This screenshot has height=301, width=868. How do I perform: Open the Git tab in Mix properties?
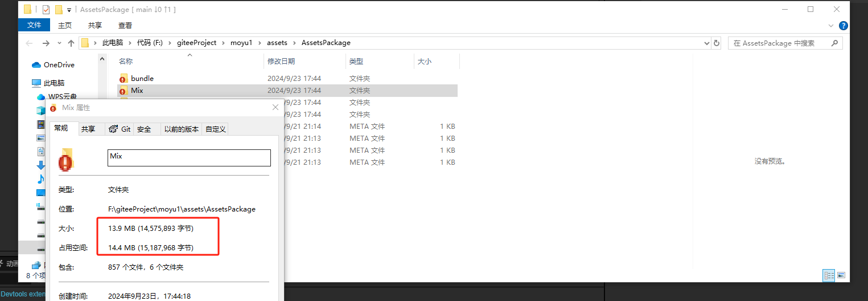[120, 129]
